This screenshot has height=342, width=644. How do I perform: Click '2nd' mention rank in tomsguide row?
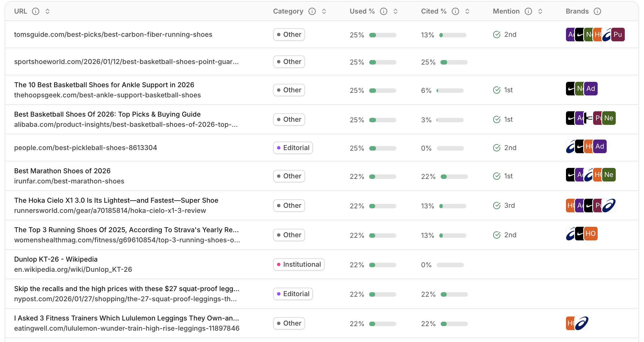click(x=510, y=35)
